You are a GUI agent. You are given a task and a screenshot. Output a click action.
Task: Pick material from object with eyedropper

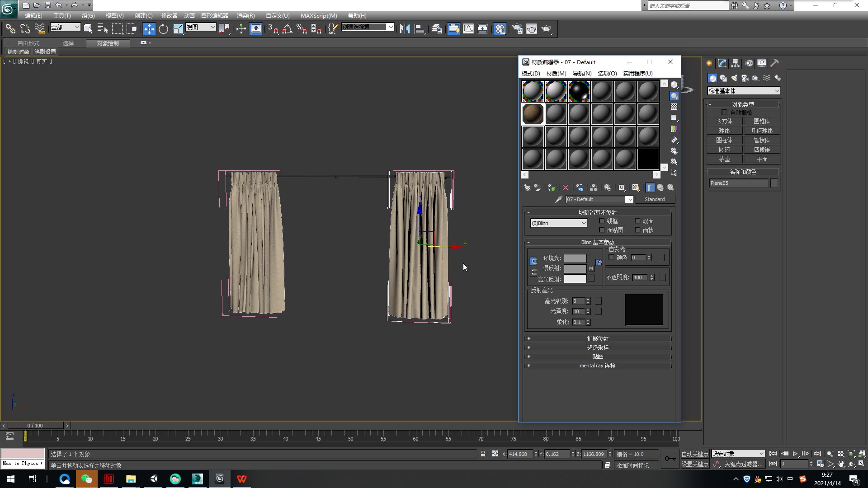coord(558,199)
